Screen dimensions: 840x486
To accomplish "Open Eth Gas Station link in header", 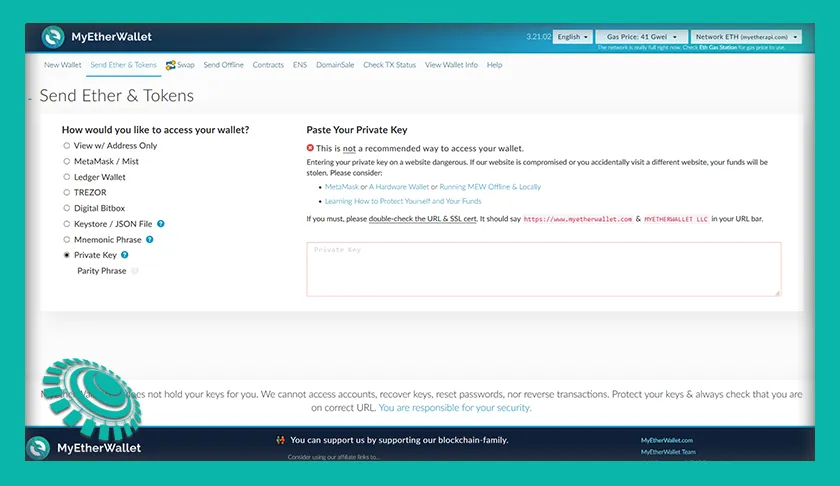I will pos(718,48).
